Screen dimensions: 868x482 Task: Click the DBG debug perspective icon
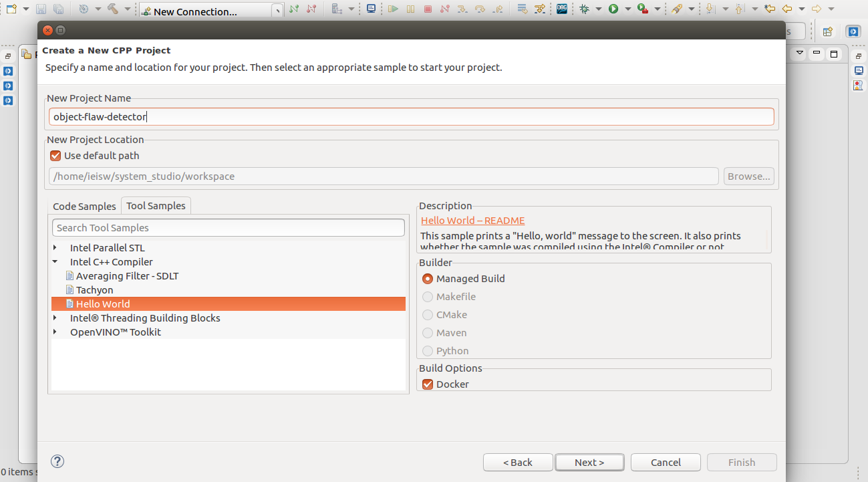(x=562, y=9)
